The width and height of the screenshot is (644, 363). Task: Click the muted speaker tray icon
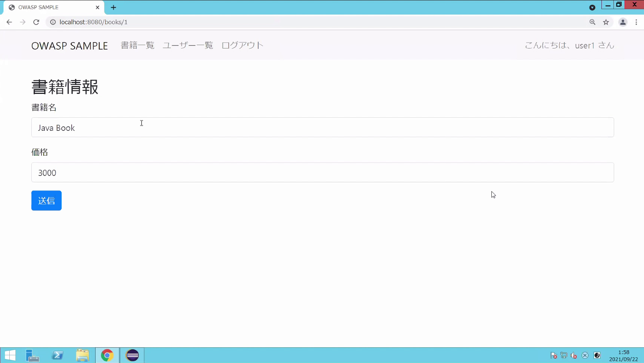[574, 356]
